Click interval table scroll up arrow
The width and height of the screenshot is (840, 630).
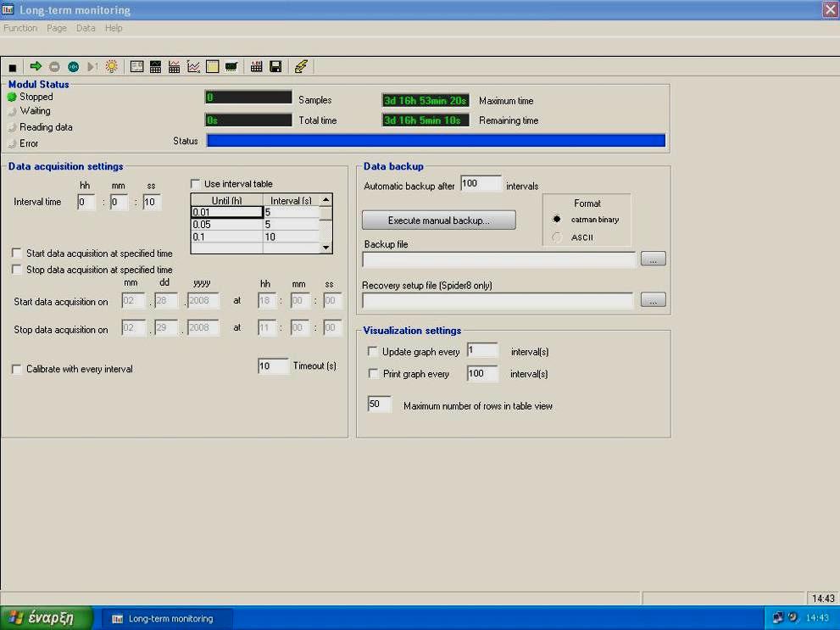coord(325,200)
